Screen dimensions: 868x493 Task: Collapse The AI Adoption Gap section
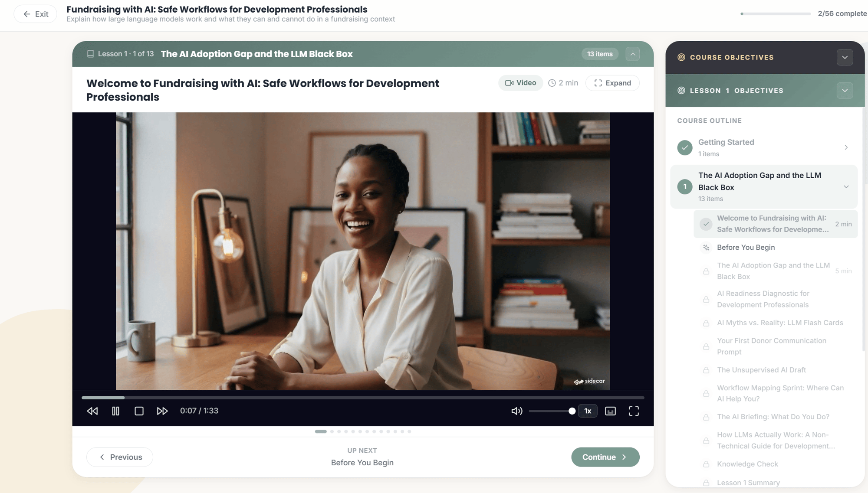764,187
